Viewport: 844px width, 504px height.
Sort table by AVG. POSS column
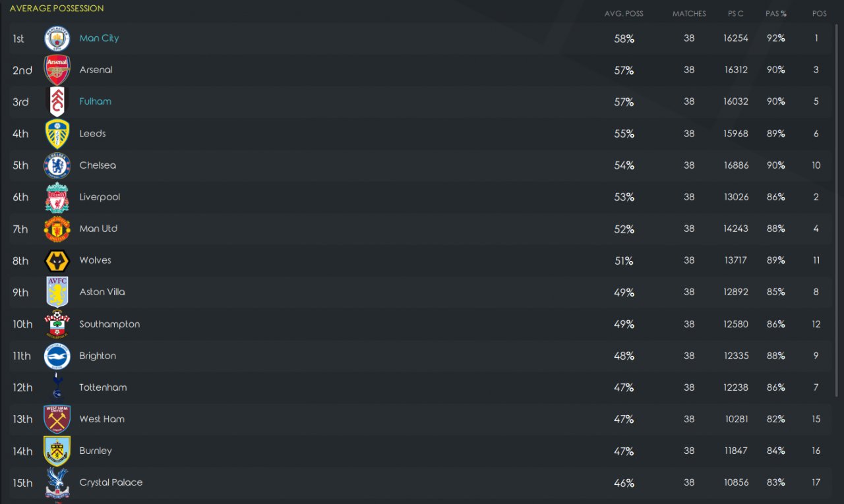pyautogui.click(x=624, y=14)
